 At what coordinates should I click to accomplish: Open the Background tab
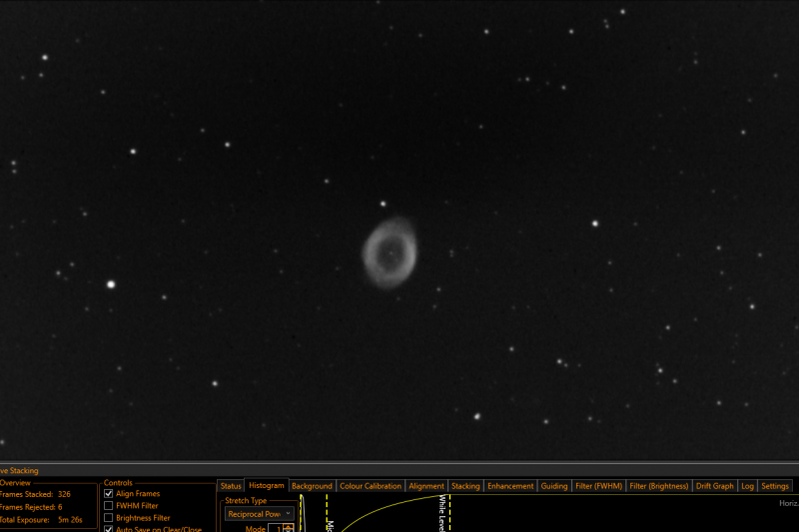point(312,486)
